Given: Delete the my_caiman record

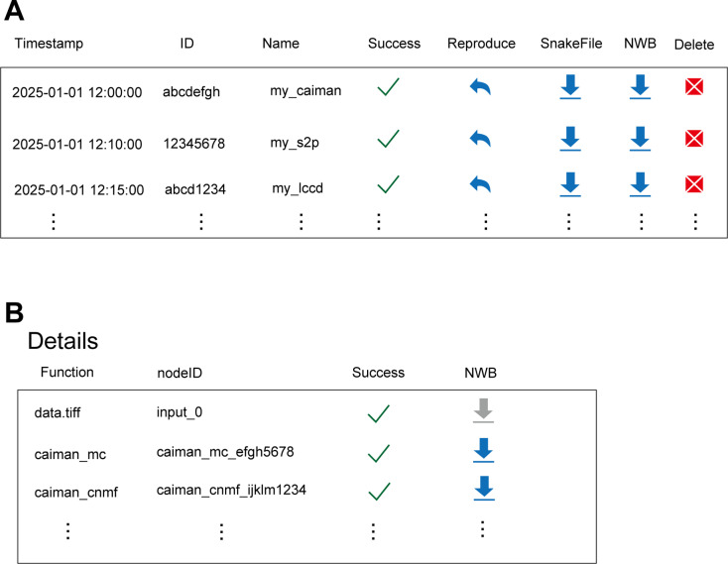Looking at the screenshot, I should [694, 86].
